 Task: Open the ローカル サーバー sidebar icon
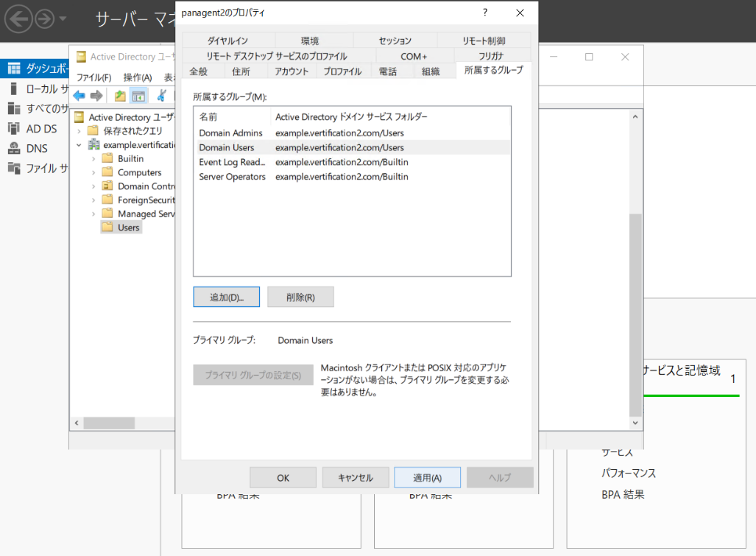14,88
